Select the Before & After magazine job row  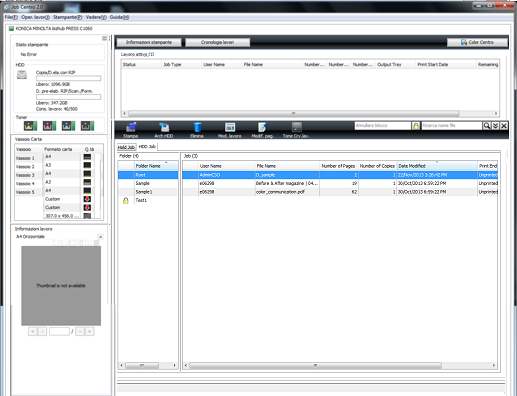tap(340, 183)
